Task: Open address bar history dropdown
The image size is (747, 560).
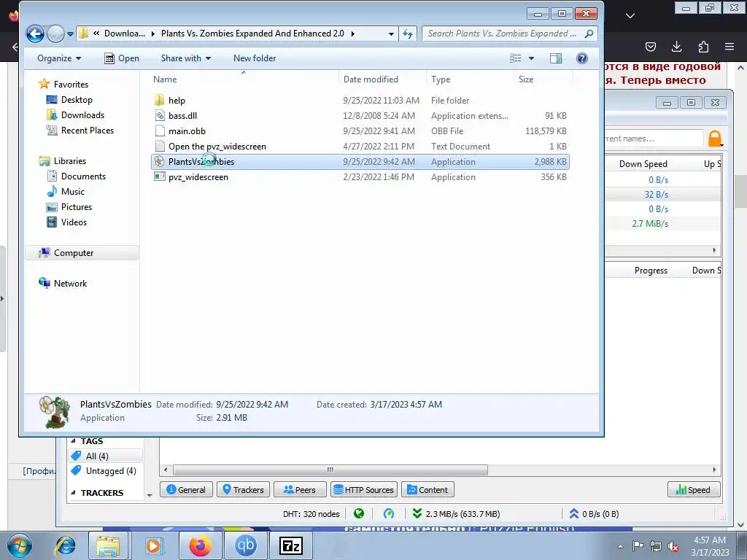Action: click(391, 34)
